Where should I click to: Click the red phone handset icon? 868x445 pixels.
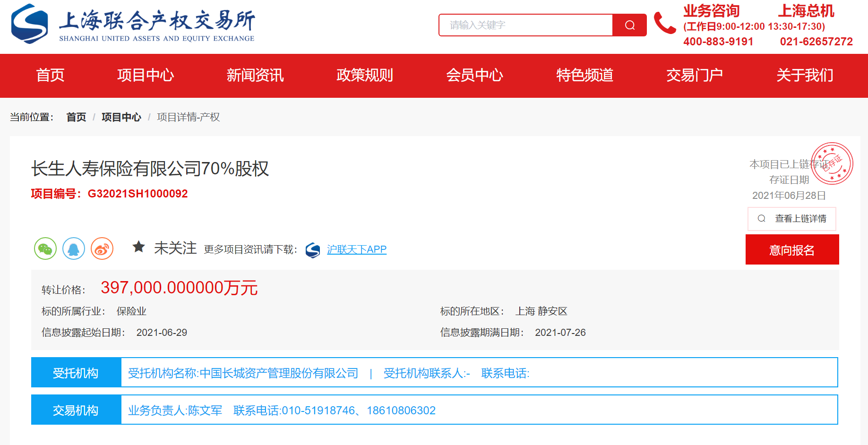click(665, 23)
